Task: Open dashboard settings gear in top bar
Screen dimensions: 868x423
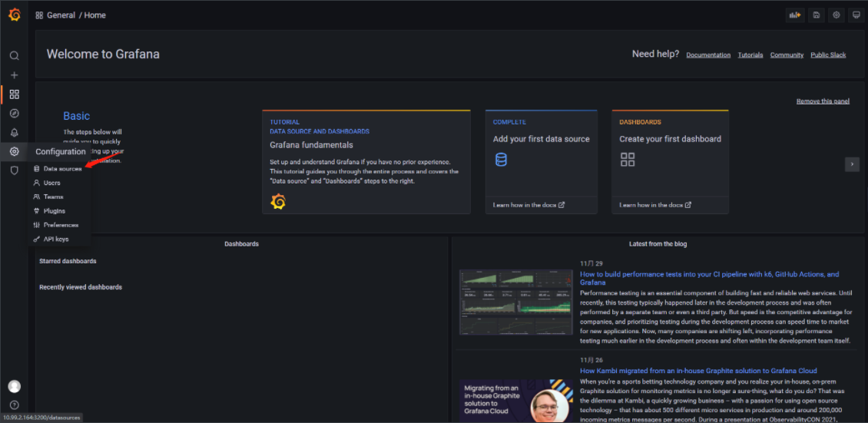Action: coord(837,15)
